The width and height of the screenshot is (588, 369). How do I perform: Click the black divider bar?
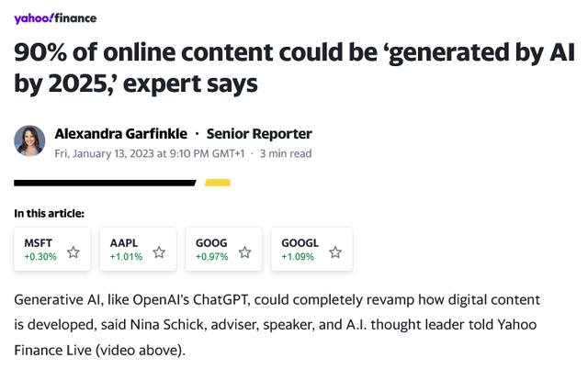[105, 183]
